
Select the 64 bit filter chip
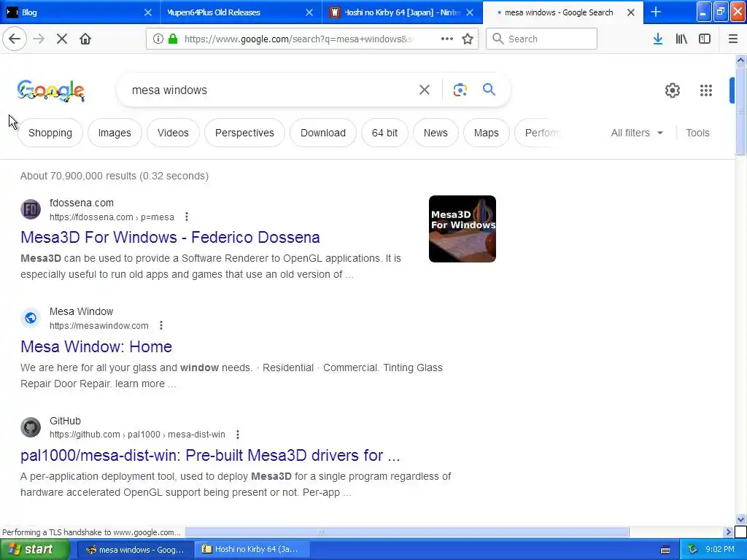coord(384,133)
